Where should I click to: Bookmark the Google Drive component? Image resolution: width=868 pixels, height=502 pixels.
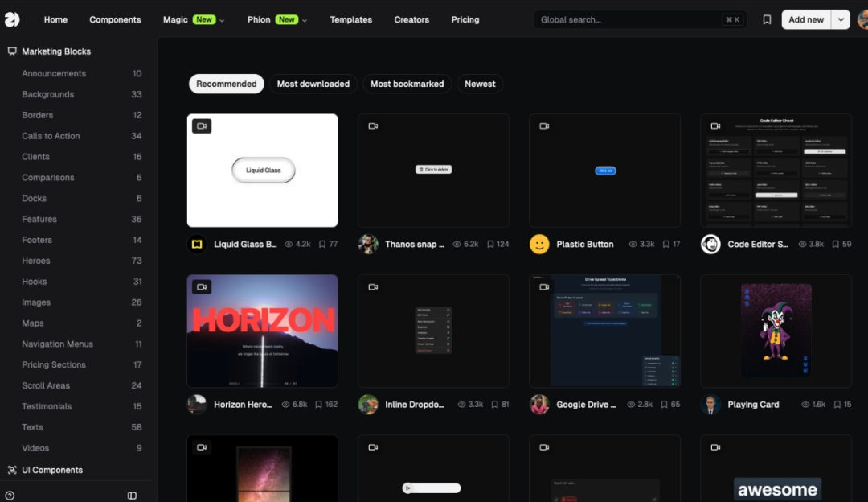665,405
